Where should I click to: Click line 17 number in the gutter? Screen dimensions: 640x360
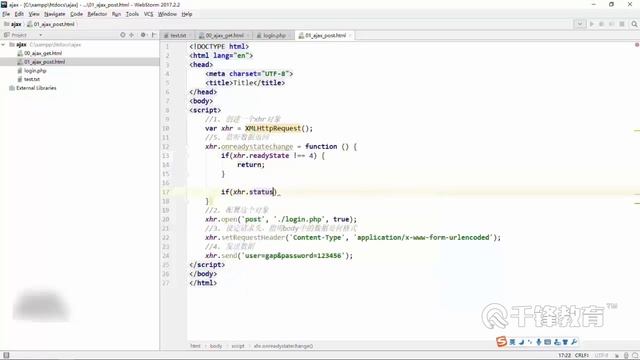coord(166,192)
